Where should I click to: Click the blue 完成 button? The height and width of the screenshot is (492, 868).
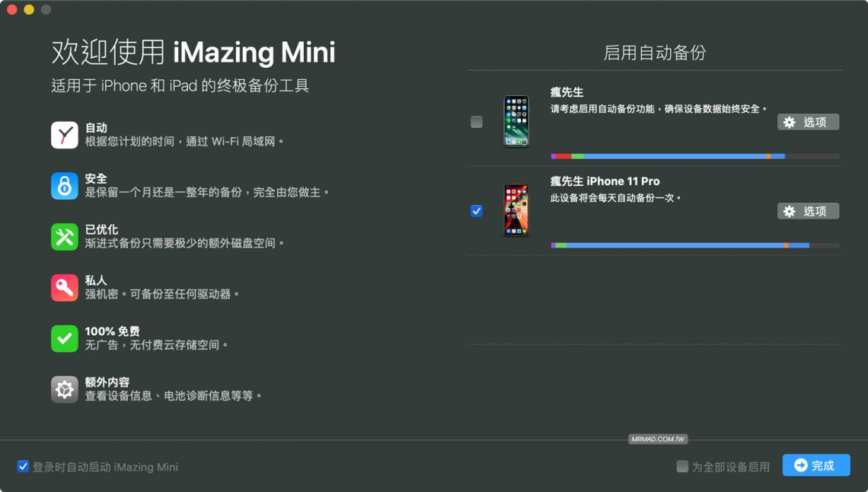(x=816, y=465)
